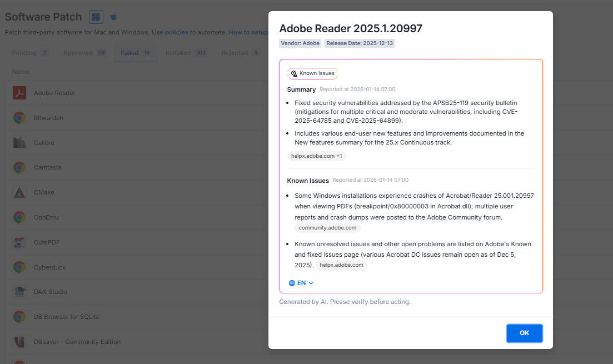The width and height of the screenshot is (613, 364).
Task: Click the Adobe Reader app icon
Action: click(x=19, y=93)
